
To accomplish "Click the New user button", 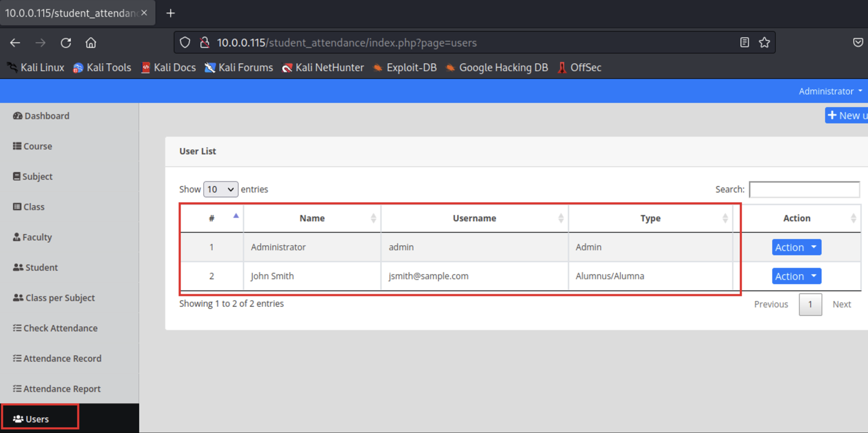I will pyautogui.click(x=846, y=116).
